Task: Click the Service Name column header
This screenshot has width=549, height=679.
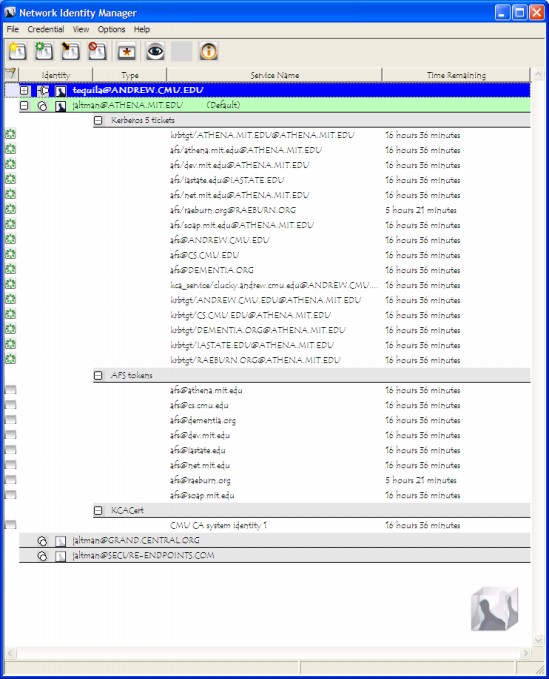Action: click(x=274, y=75)
